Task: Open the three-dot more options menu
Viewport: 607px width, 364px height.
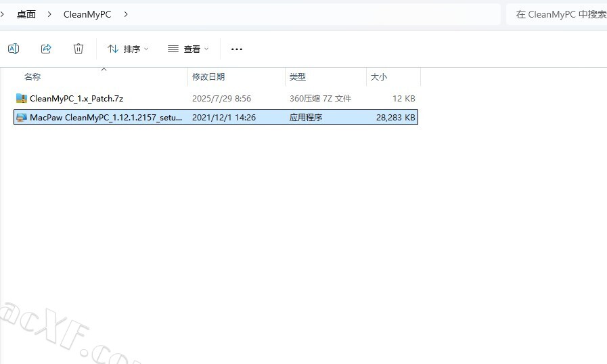Action: point(237,49)
